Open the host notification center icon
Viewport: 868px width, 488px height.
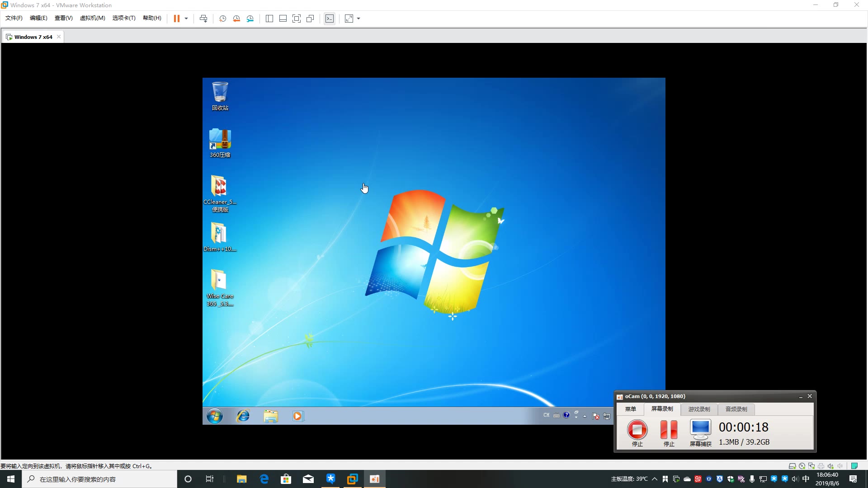(853, 479)
